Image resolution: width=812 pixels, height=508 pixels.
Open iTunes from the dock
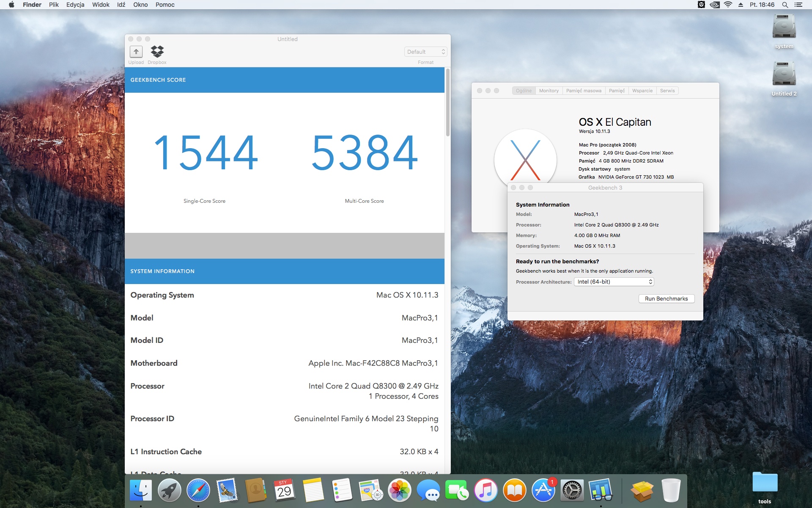[x=486, y=490]
